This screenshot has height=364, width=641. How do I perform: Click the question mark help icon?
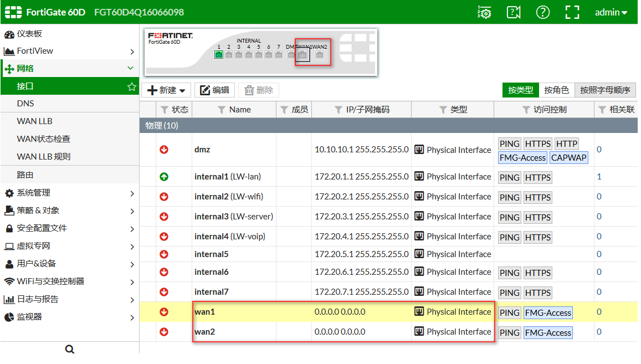click(542, 12)
